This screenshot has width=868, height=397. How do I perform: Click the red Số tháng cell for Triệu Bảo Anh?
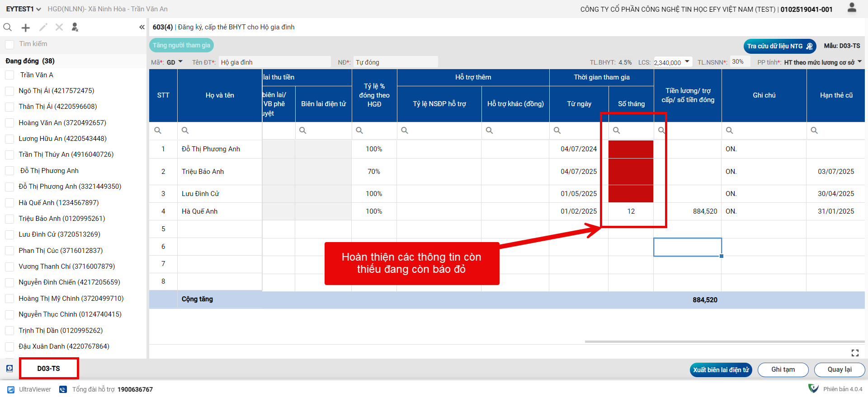(x=631, y=172)
